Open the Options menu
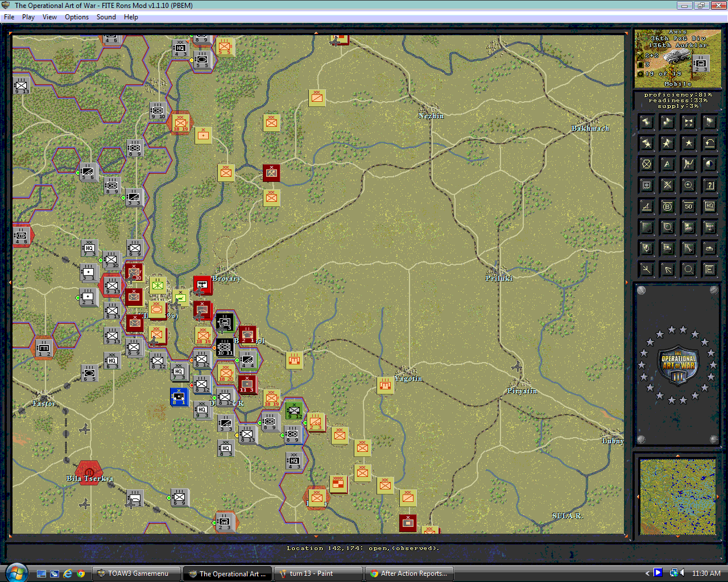The width and height of the screenshot is (728, 582). (77, 17)
